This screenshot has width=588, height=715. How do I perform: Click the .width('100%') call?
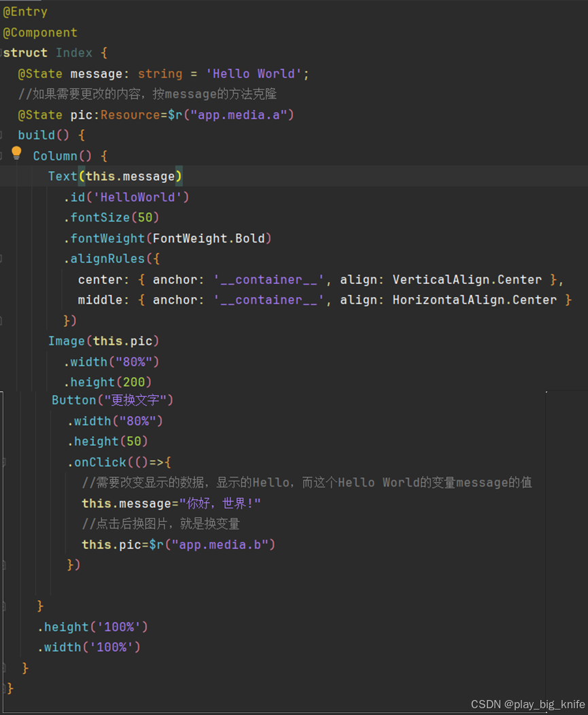click(89, 647)
